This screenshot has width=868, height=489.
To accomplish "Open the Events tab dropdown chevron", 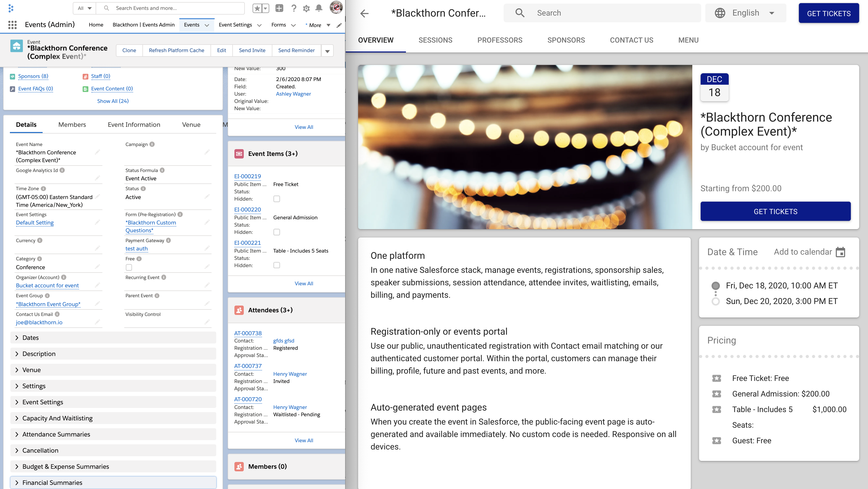I will click(207, 25).
